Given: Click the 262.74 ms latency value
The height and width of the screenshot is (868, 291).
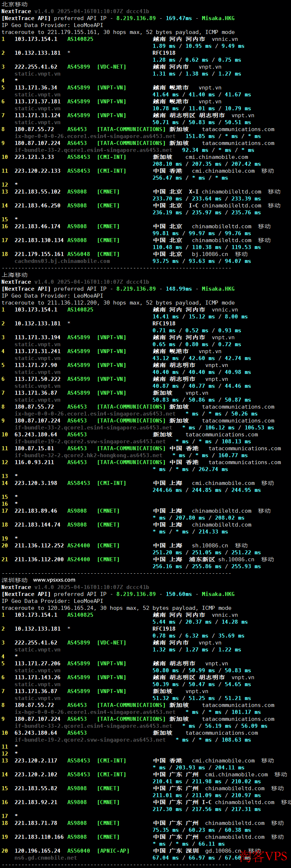Looking at the screenshot, I should (213, 469).
